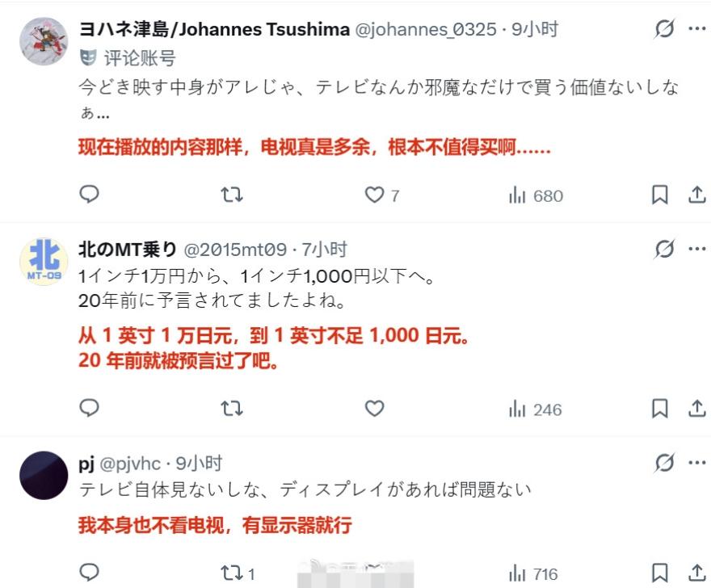Open more options on pj's tweet
The height and width of the screenshot is (588, 711).
click(697, 463)
